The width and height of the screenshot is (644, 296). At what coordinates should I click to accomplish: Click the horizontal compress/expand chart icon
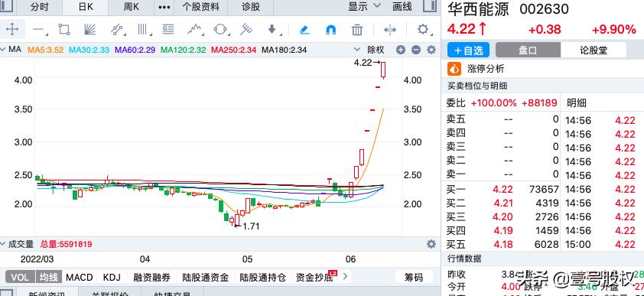click(x=390, y=30)
